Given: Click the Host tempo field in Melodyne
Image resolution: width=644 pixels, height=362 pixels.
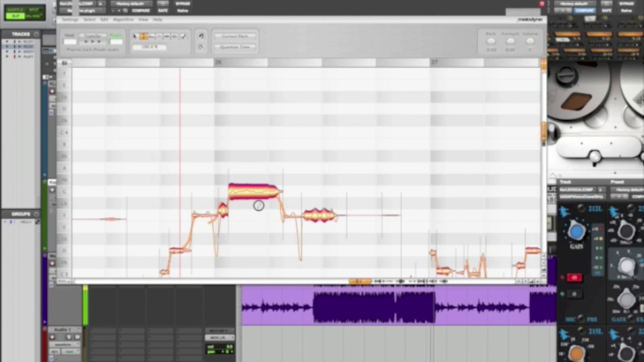Looking at the screenshot, I should pyautogui.click(x=69, y=42).
